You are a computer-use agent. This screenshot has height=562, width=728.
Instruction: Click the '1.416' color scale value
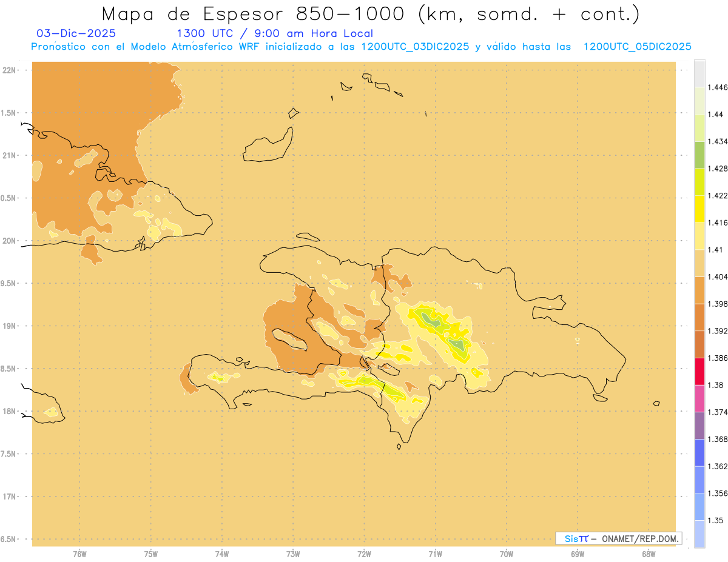(718, 222)
